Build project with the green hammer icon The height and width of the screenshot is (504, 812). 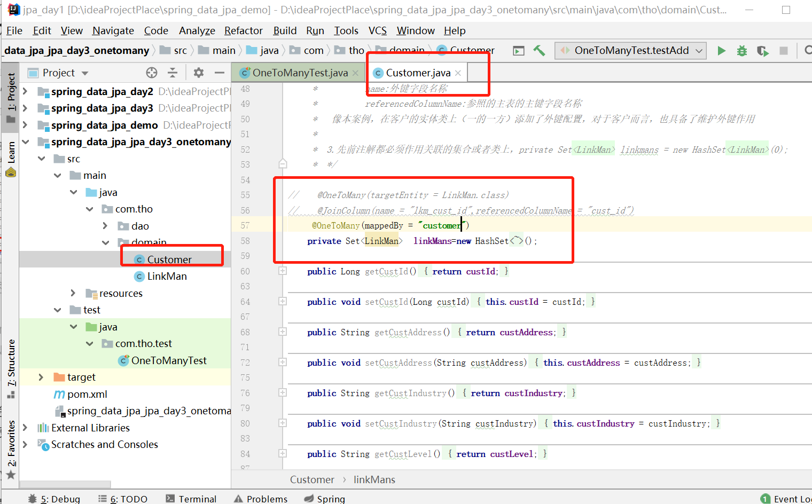[539, 51]
